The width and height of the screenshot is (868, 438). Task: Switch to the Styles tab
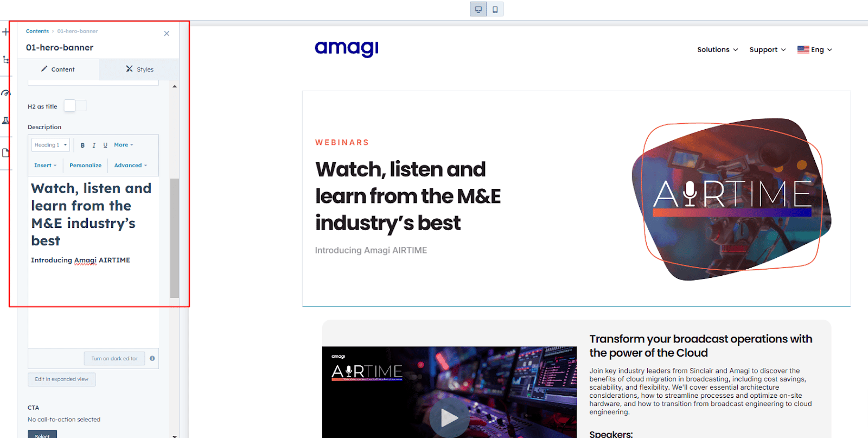pos(139,69)
